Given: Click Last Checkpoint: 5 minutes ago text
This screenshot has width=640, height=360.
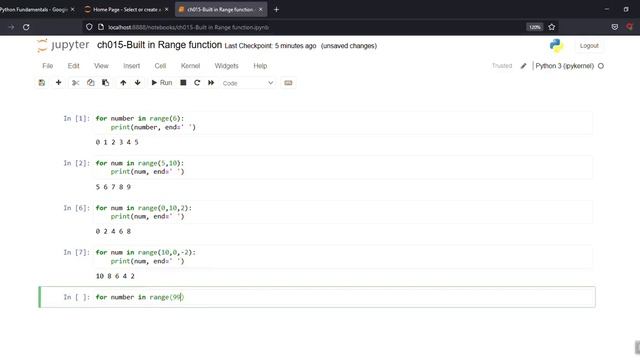Looking at the screenshot, I should (x=270, y=46).
